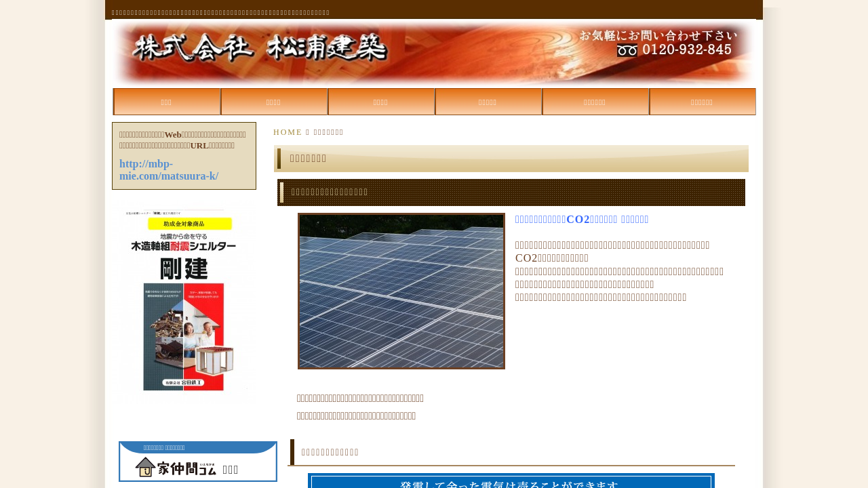Image resolution: width=868 pixels, height=488 pixels.
Task: Click the HOME breadcrumb link
Action: [288, 132]
